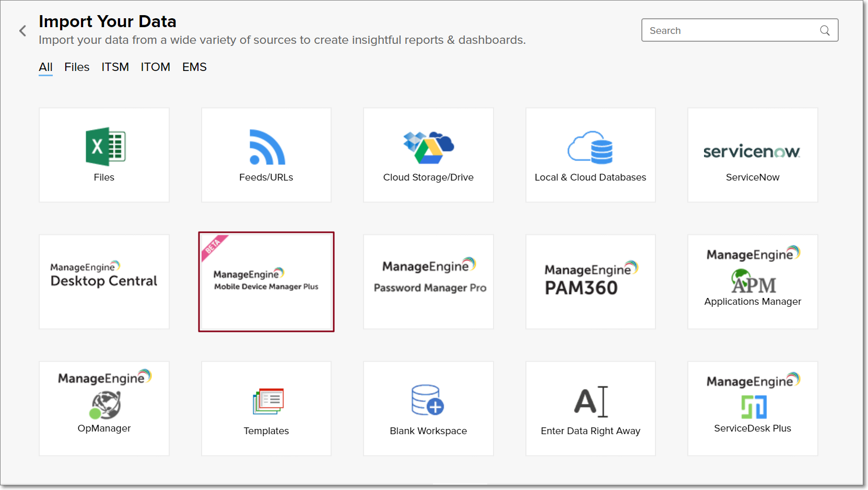This screenshot has width=868, height=490.
Task: Click the Templates label
Action: click(x=266, y=431)
